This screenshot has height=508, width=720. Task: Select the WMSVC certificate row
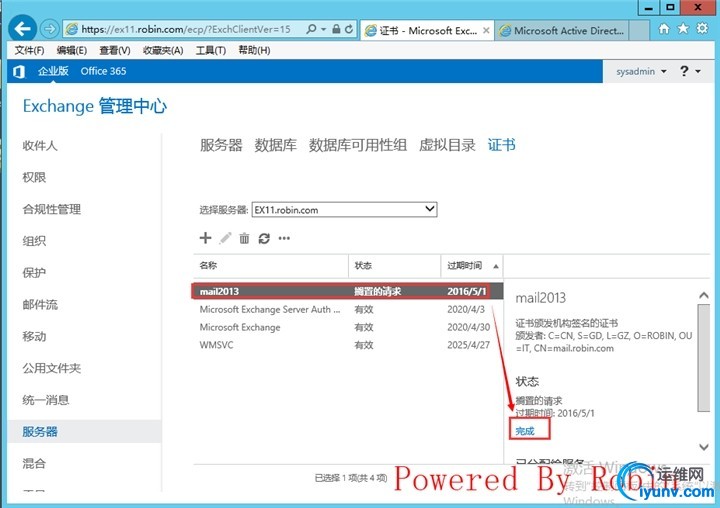(x=347, y=345)
